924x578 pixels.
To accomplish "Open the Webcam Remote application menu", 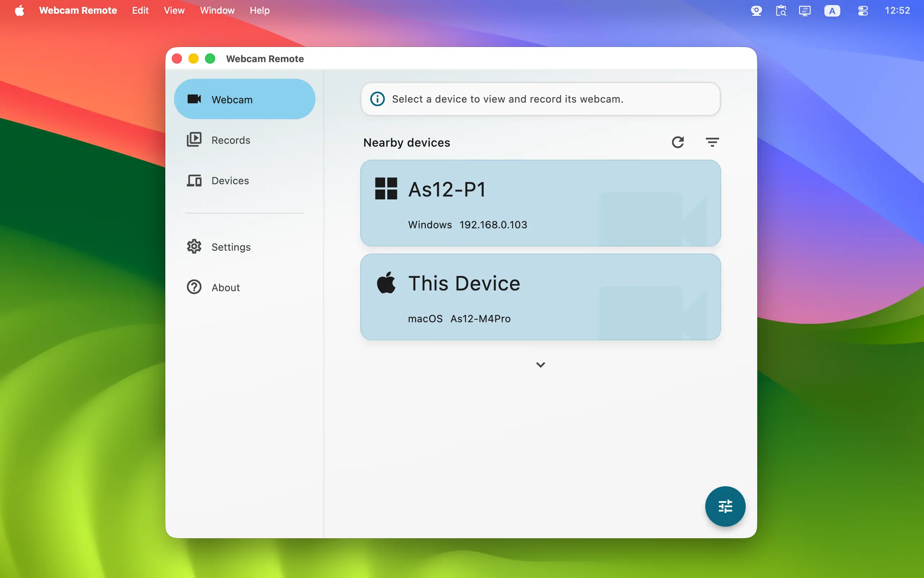I will tap(78, 11).
